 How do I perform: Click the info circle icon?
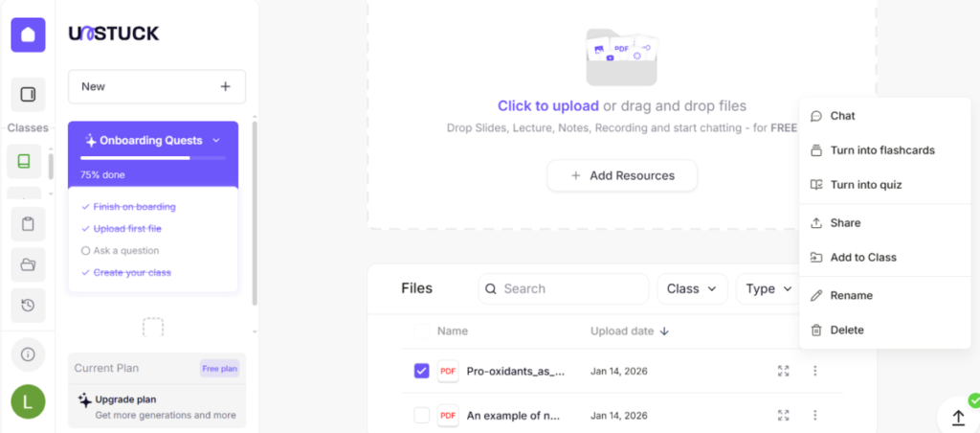pyautogui.click(x=28, y=354)
